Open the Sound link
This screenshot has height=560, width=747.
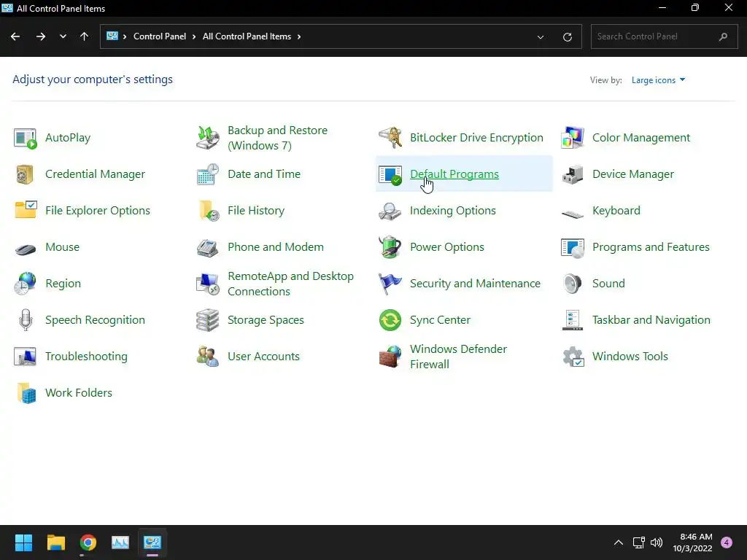pos(608,284)
